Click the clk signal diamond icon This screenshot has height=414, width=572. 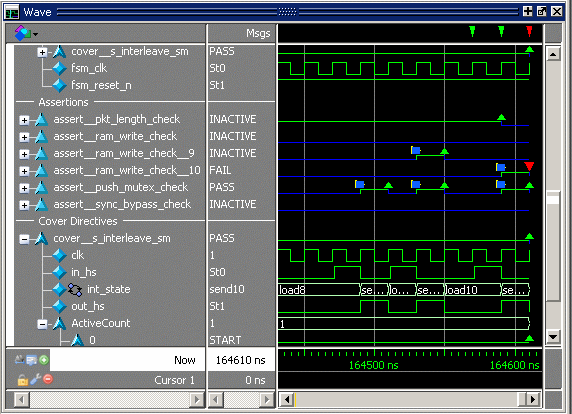59,255
